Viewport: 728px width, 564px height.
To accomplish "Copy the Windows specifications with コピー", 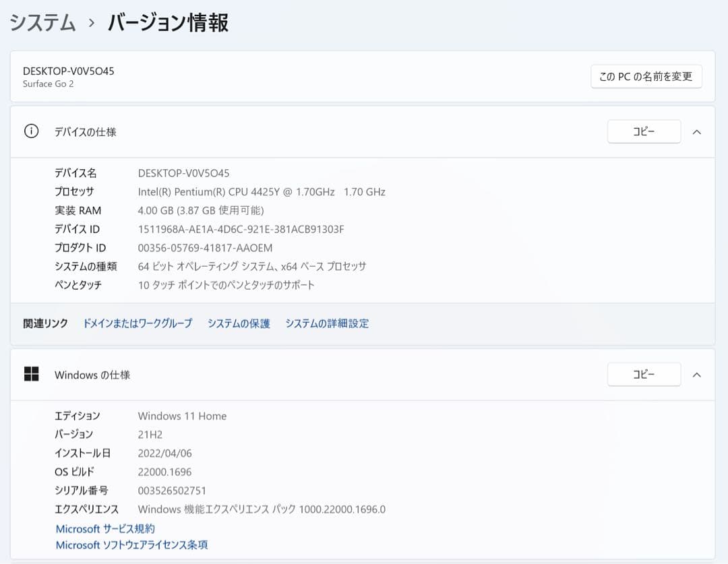I will click(644, 374).
